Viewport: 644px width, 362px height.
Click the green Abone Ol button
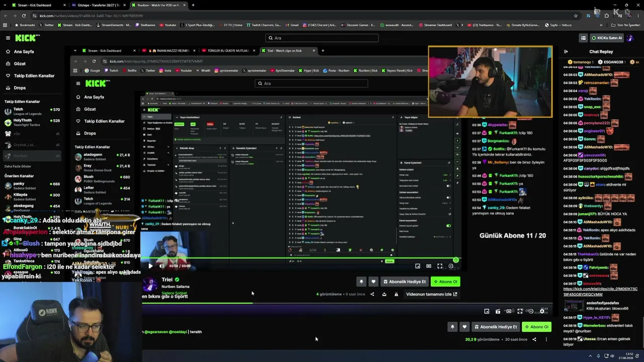click(537, 327)
